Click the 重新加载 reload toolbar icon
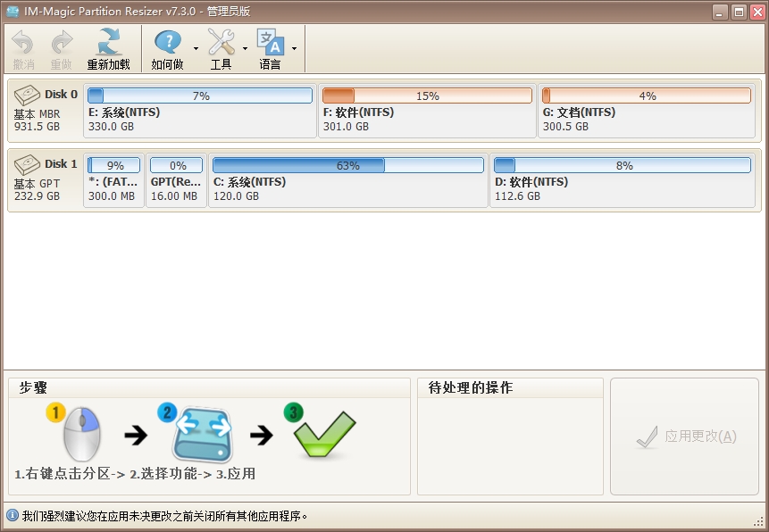Viewport: 769px width, 532px height. [x=108, y=41]
